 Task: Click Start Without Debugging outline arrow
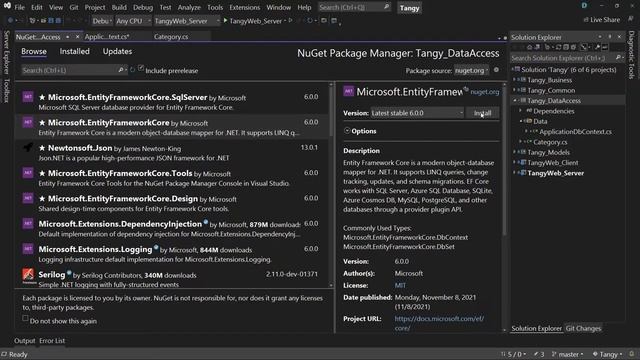(290, 20)
